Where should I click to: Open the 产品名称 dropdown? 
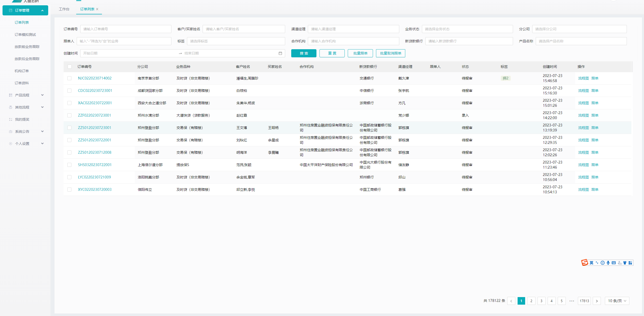tap(581, 41)
